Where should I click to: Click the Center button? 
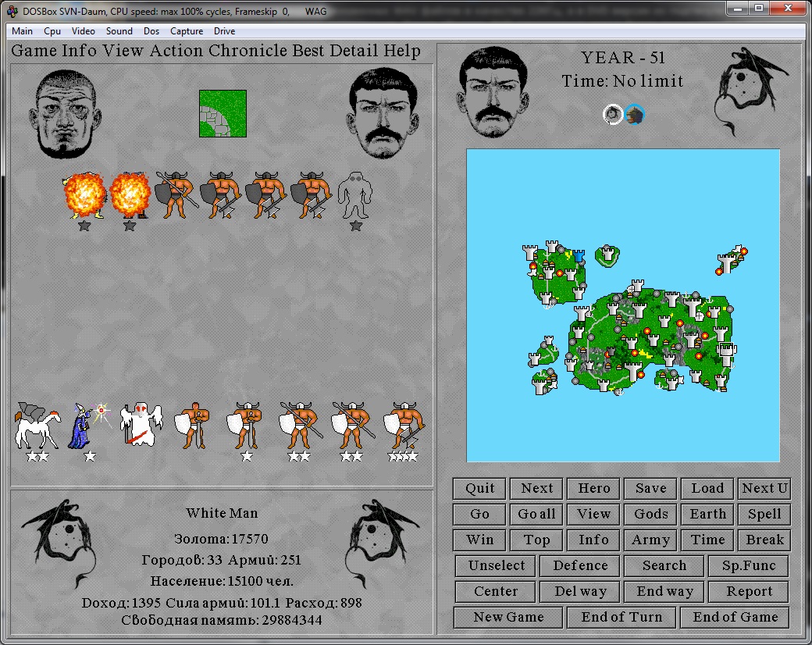point(496,592)
